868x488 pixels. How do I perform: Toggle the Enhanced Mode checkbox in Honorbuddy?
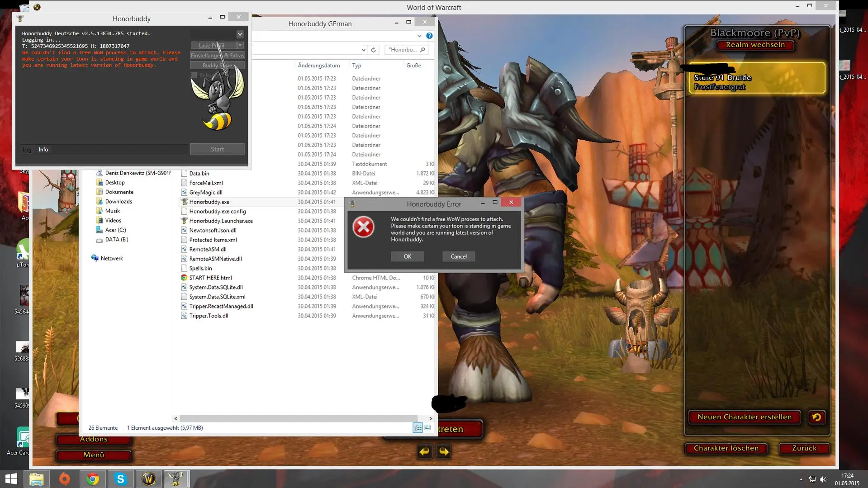(194, 76)
